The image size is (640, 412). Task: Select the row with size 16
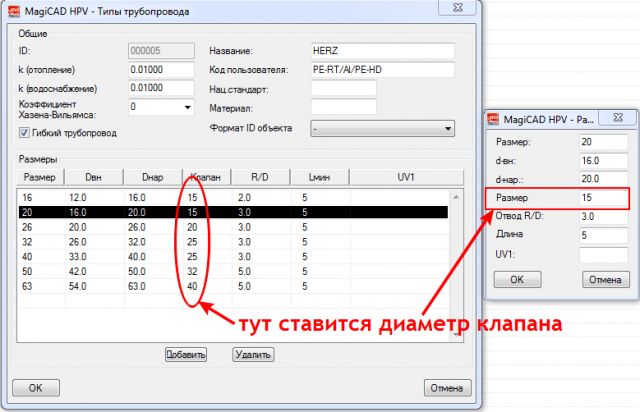point(233,198)
